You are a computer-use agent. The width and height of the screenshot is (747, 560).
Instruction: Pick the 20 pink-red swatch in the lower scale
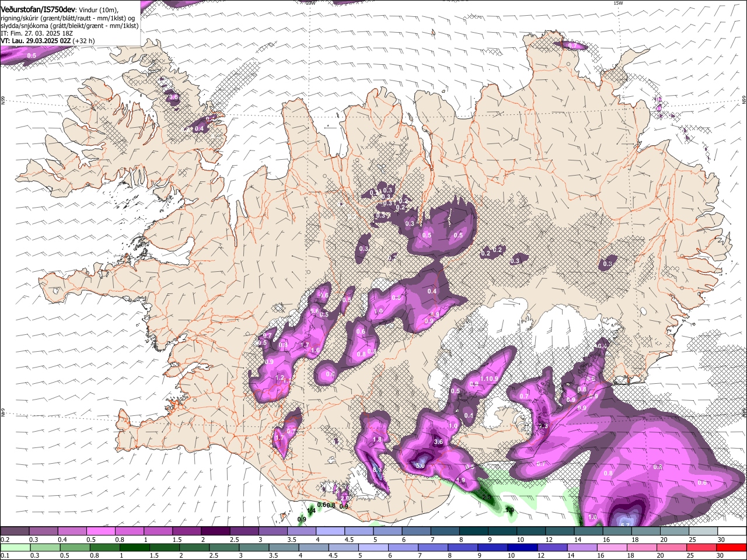(672, 547)
